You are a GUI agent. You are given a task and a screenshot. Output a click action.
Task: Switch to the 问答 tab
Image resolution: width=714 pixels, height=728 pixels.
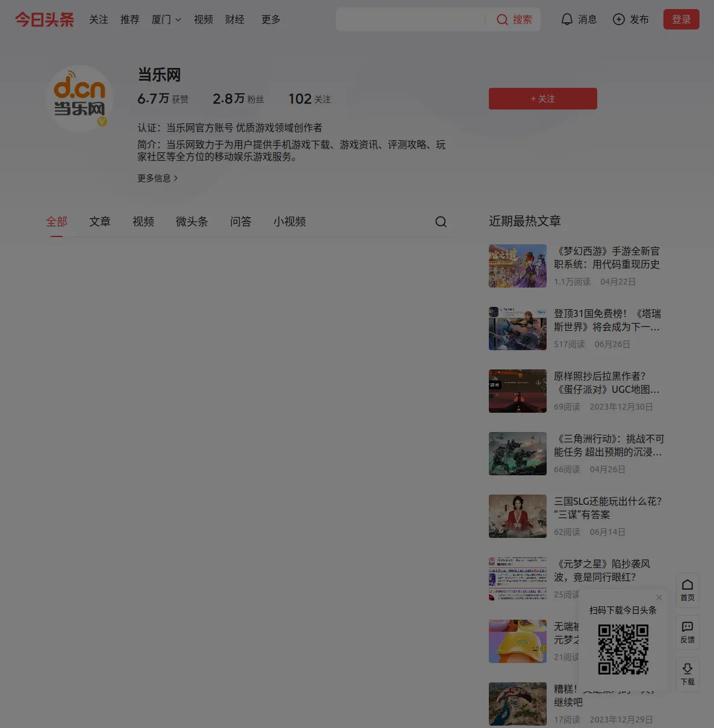pyautogui.click(x=241, y=222)
